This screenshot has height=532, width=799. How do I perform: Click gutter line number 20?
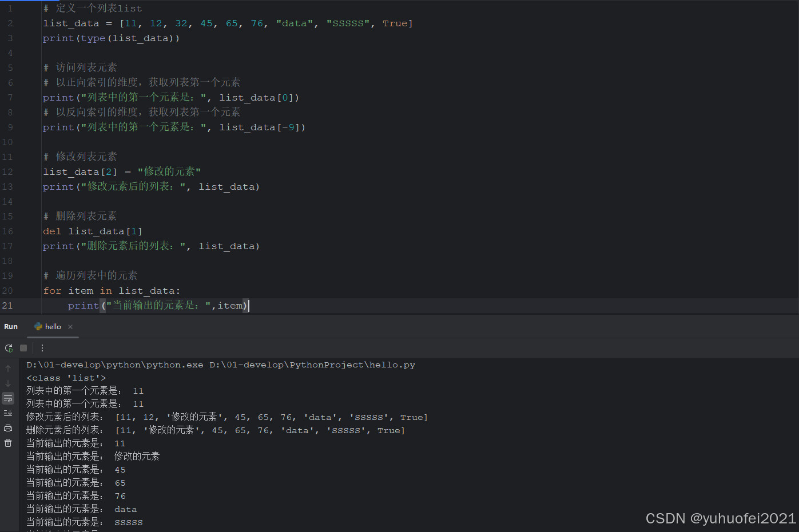click(7, 291)
